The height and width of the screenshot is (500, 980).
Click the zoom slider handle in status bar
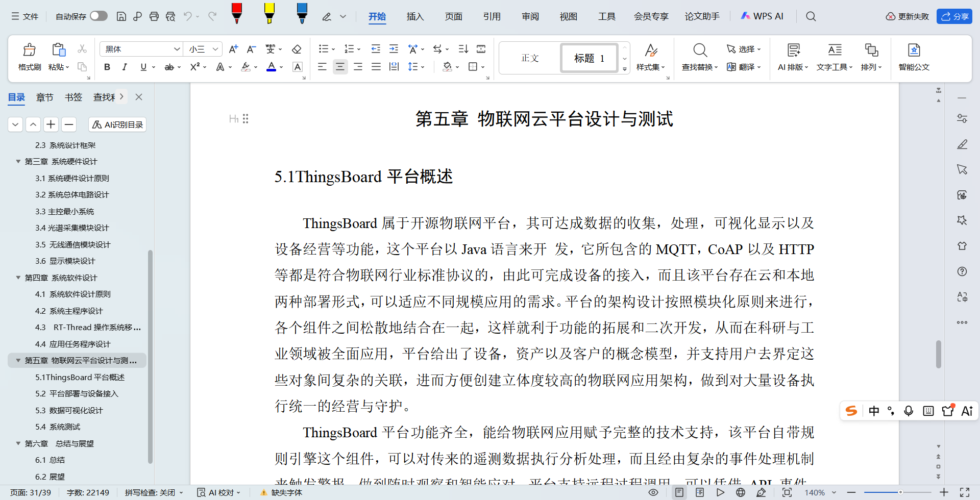coord(900,492)
